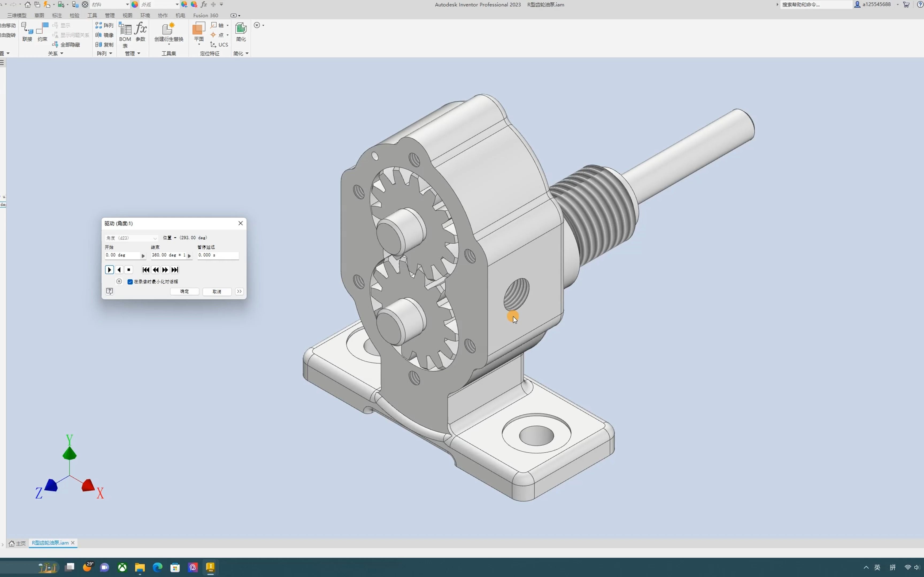The height and width of the screenshot is (577, 924).
Task: Click the 暂停延迟 0.000 s input field
Action: 218,255
